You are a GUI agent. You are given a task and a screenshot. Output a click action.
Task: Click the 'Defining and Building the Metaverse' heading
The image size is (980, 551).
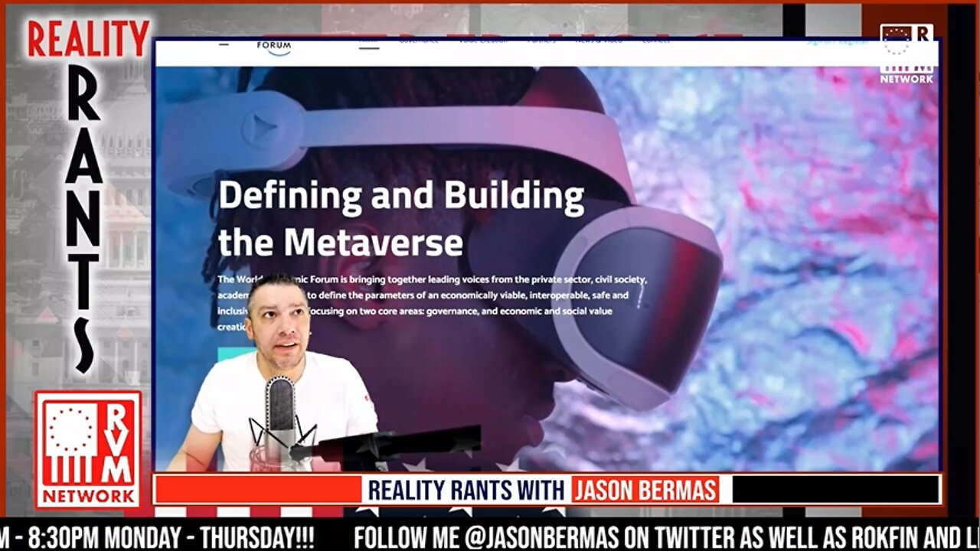[401, 220]
